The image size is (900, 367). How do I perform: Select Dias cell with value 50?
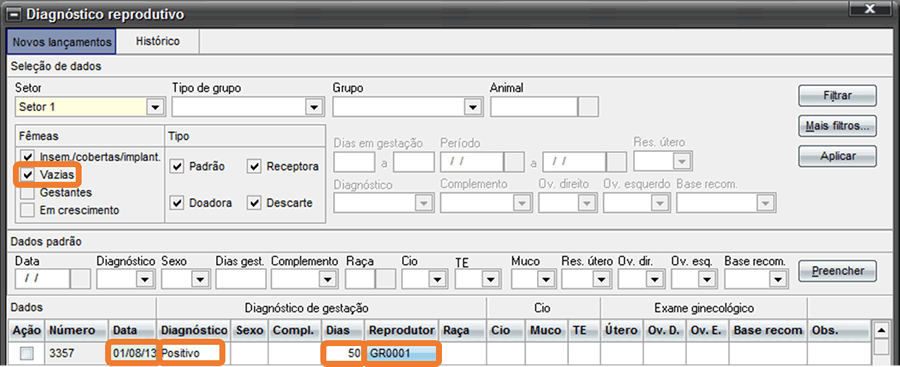(343, 353)
